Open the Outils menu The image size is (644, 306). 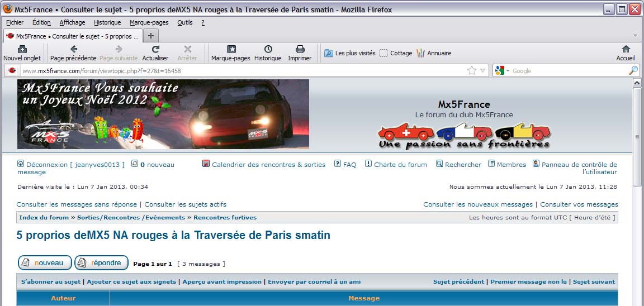pos(185,22)
